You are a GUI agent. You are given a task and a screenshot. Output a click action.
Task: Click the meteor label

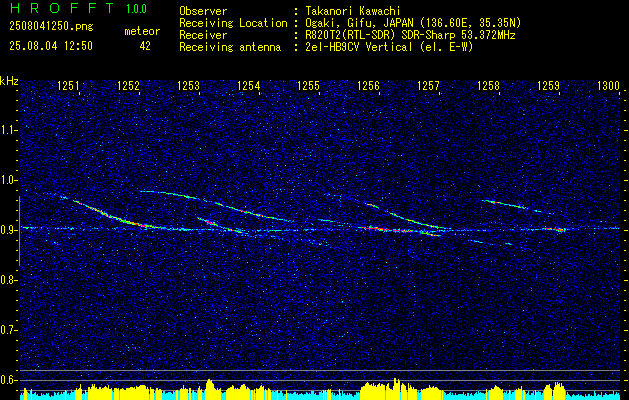point(142,31)
